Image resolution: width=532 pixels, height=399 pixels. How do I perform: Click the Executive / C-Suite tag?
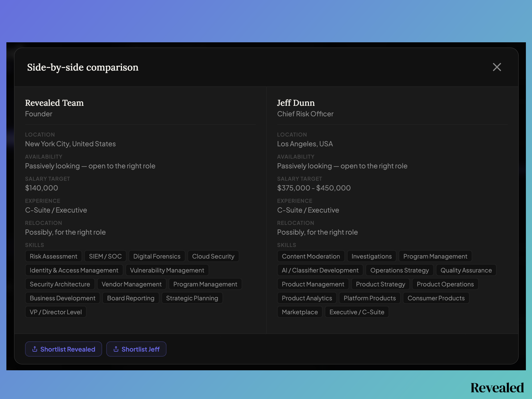(357, 312)
